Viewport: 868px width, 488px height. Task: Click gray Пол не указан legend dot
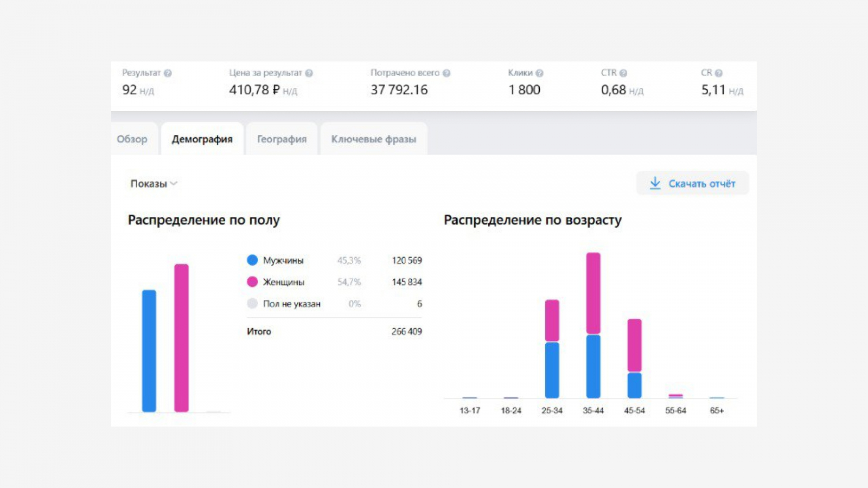[x=252, y=304]
